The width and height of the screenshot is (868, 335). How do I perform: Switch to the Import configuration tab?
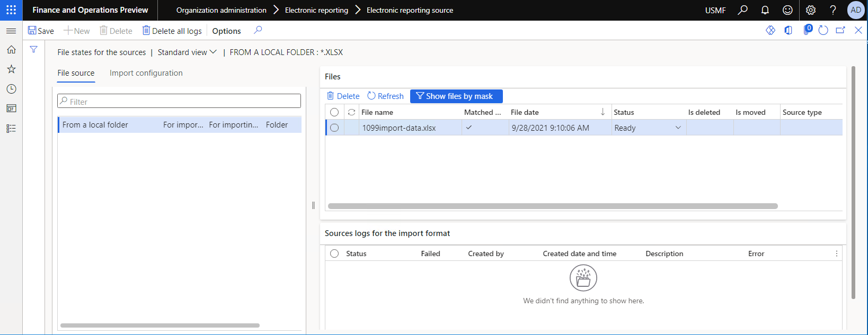(x=146, y=73)
